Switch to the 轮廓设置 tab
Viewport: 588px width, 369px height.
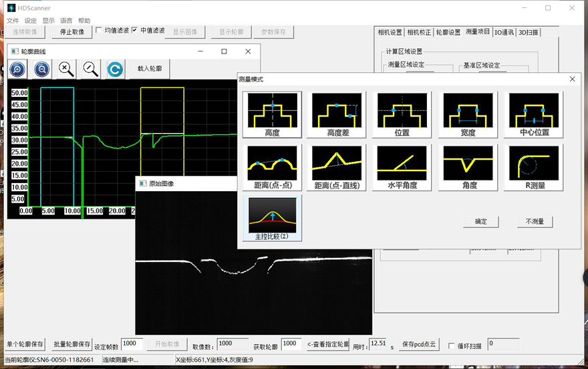(x=448, y=33)
